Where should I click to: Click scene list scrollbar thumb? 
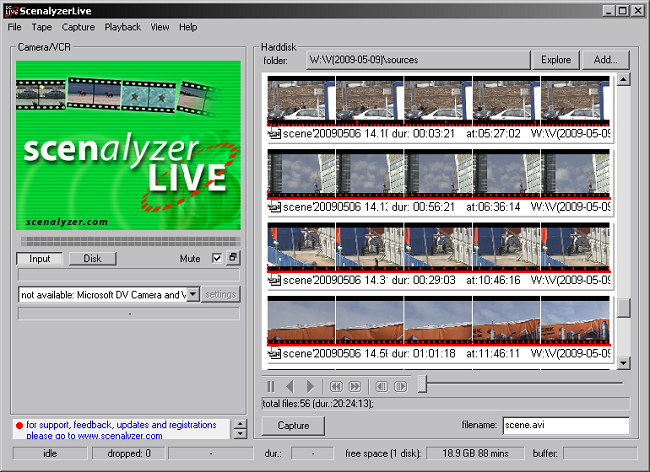point(623,308)
